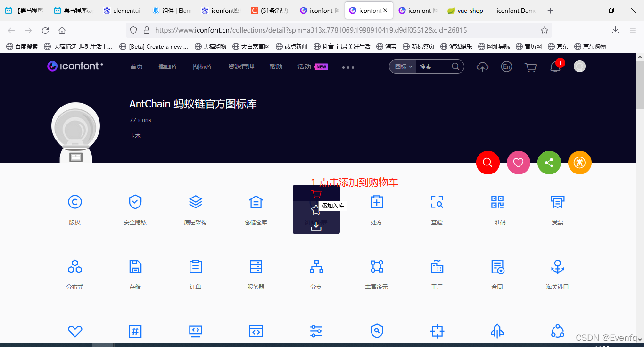The height and width of the screenshot is (347, 644).
Task: Click the 添加入库 star icon in overlay
Action: 316,210
